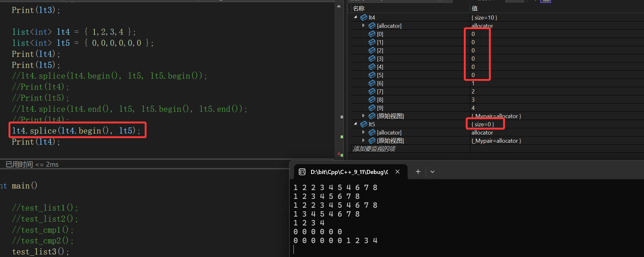Close the D:\bit\Cpp terminal tab
644x257 pixels.
click(397, 171)
